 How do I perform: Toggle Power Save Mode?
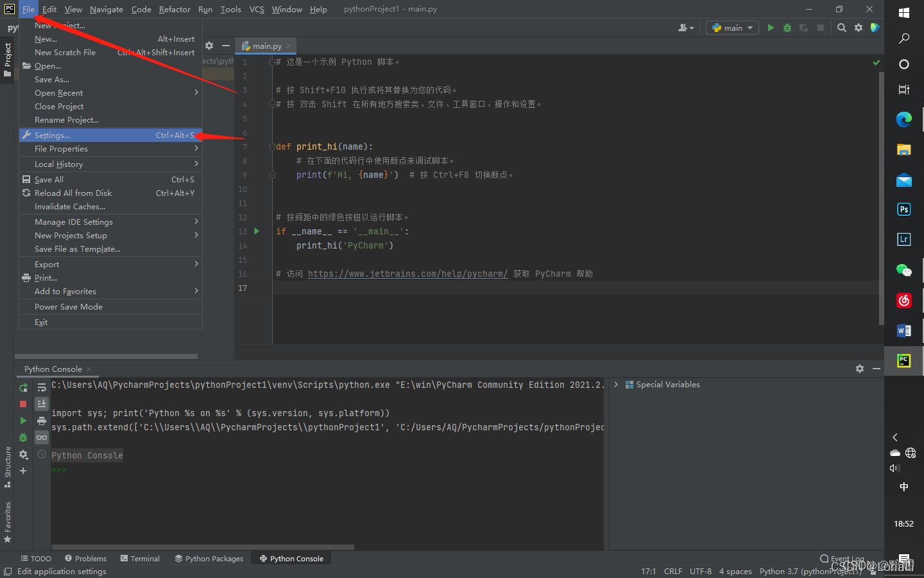(x=110, y=306)
